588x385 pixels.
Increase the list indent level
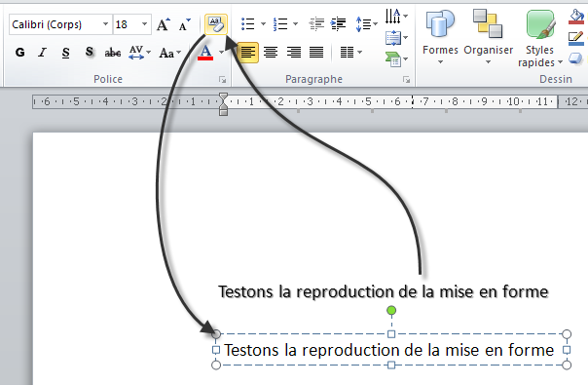point(338,24)
